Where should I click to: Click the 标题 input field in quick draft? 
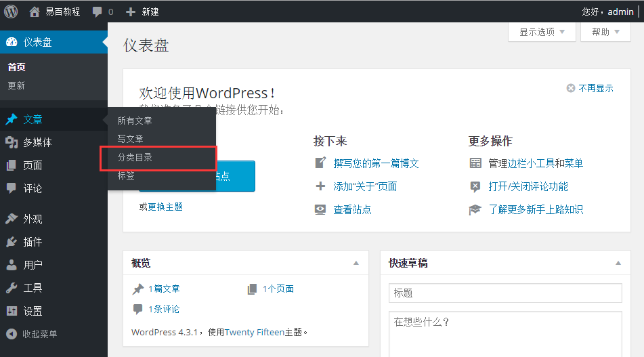[x=505, y=293]
